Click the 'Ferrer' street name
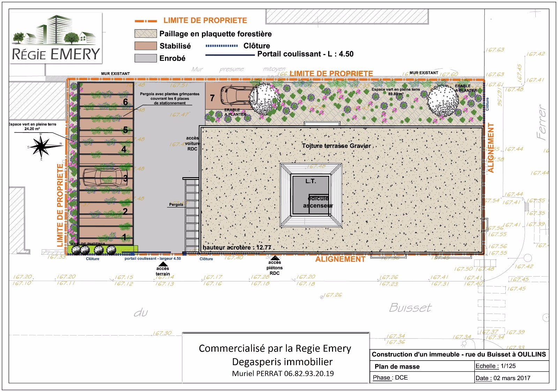The image size is (558, 392). coord(541,122)
